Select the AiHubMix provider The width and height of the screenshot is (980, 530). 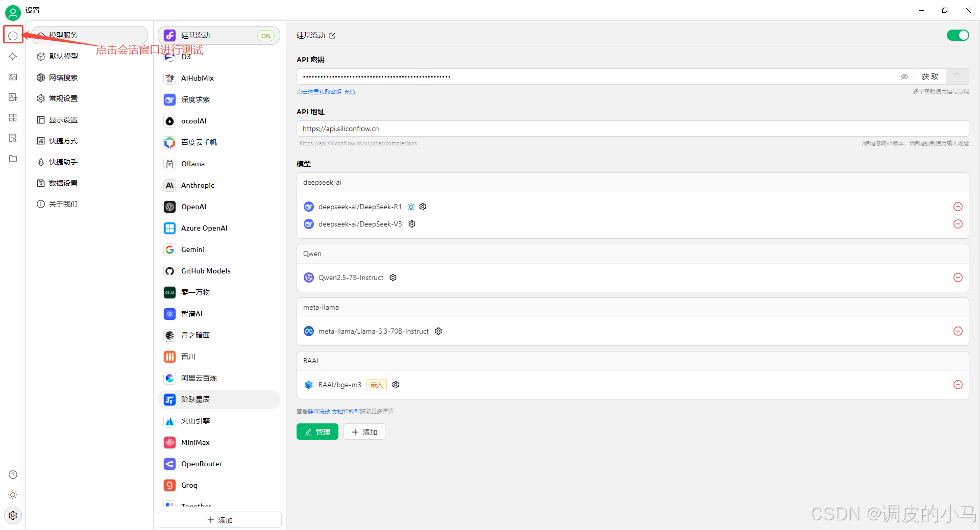(x=219, y=78)
